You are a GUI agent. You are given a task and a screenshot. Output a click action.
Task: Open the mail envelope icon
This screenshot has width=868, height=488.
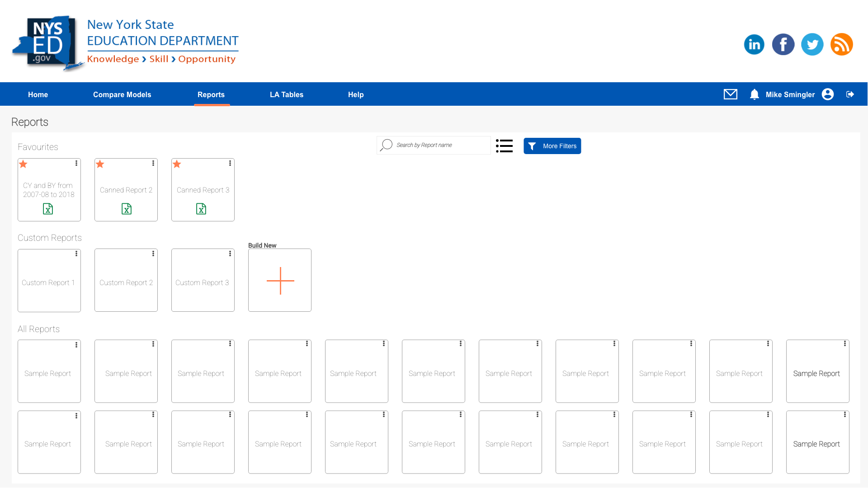(730, 94)
